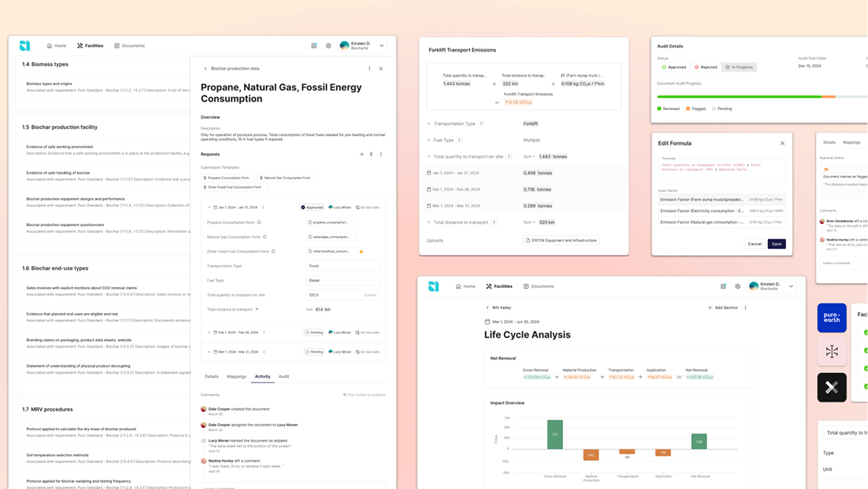This screenshot has height=489, width=868.
Task: Click the green Net Removal bar in the chart
Action: pos(699,441)
